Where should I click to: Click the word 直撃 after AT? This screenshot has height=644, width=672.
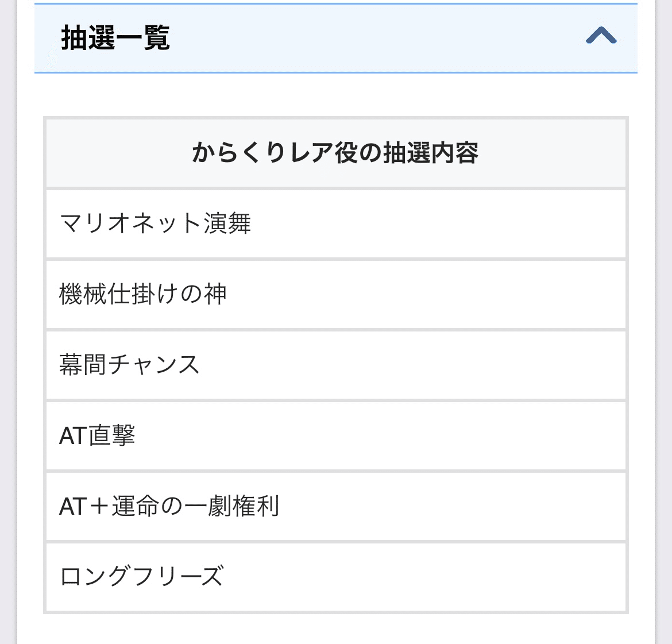(112, 435)
